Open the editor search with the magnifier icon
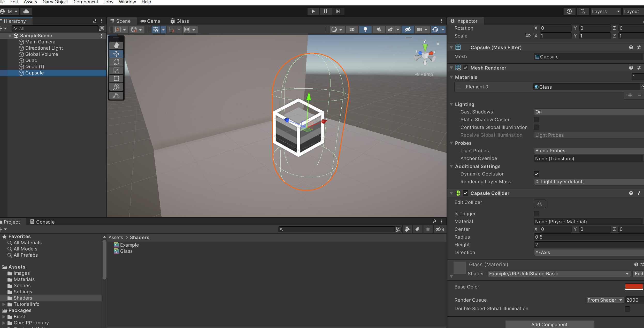The width and height of the screenshot is (644, 328). (583, 11)
